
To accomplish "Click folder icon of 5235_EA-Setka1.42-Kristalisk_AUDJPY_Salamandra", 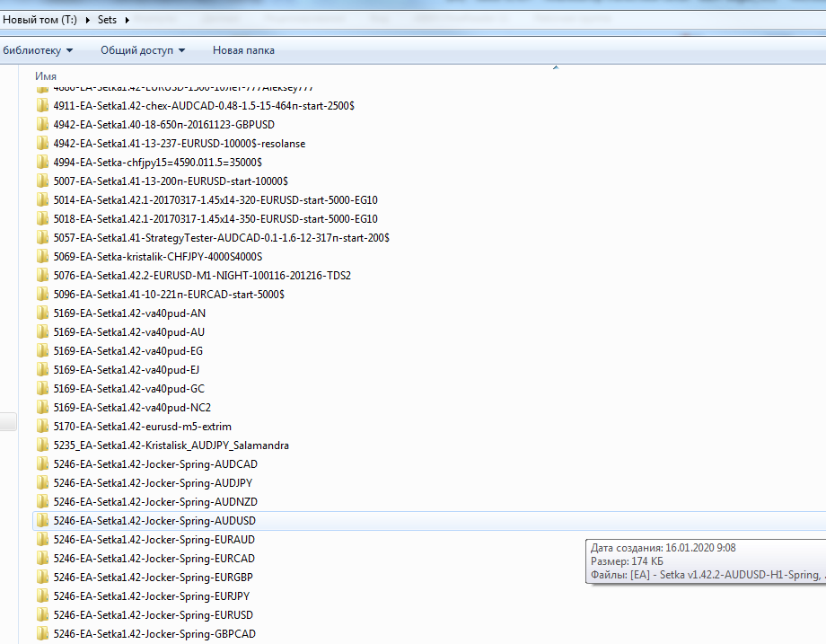I will (43, 446).
